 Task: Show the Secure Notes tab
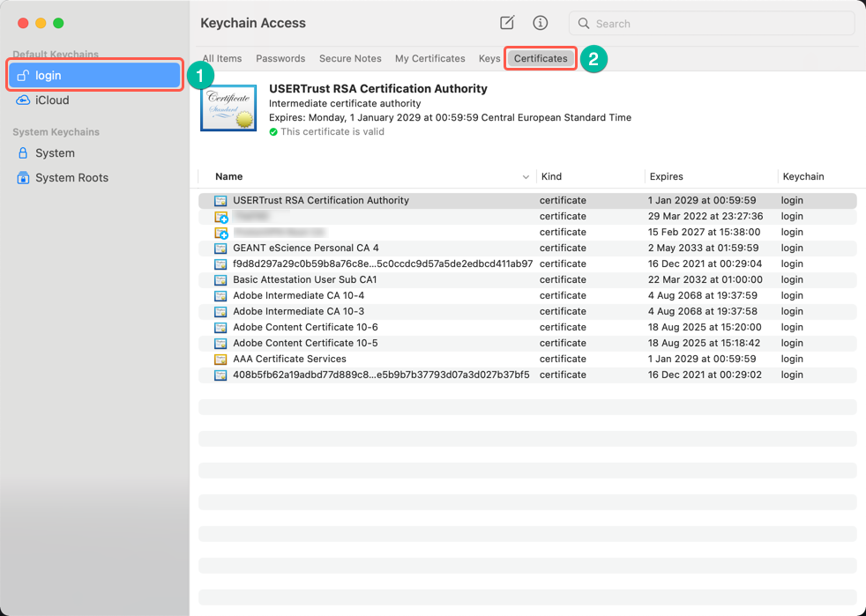click(x=350, y=58)
